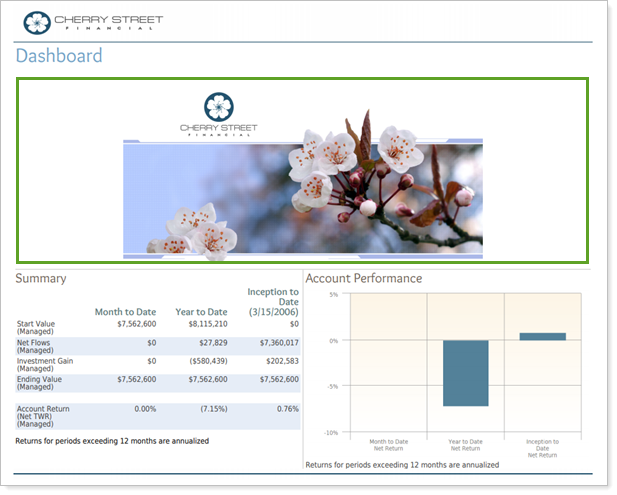The height and width of the screenshot is (495, 617).
Task: Click the Ending Value (Managed) row label
Action: click(39, 383)
